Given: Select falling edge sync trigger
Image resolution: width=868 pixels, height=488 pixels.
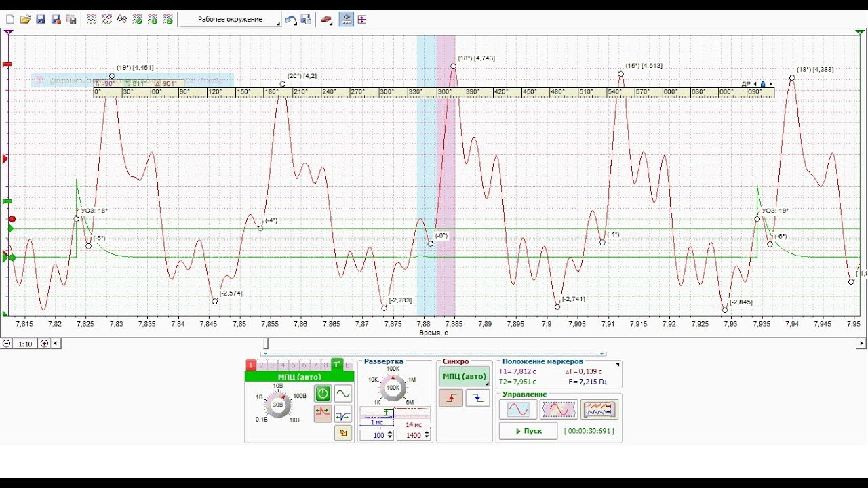Looking at the screenshot, I should [477, 399].
